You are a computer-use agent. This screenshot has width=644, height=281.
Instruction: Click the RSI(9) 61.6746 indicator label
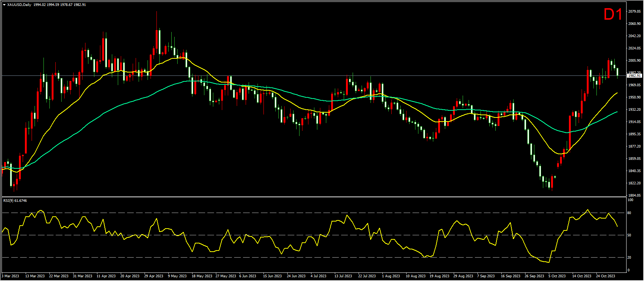(x=15, y=201)
